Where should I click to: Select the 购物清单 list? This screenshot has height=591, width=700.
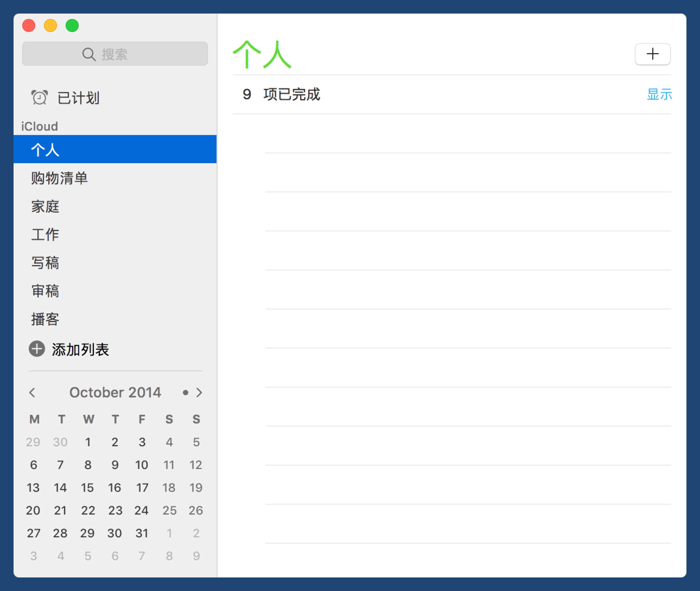[60, 178]
